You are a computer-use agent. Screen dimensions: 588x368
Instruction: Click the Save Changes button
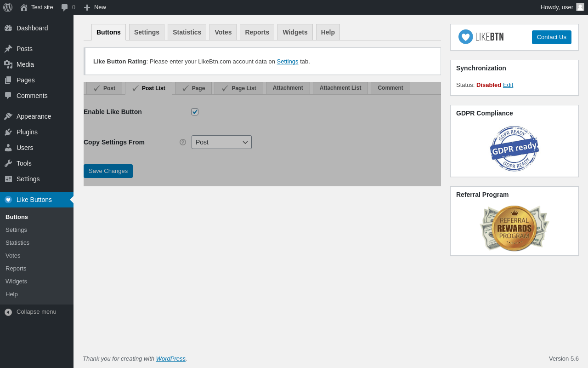point(108,171)
